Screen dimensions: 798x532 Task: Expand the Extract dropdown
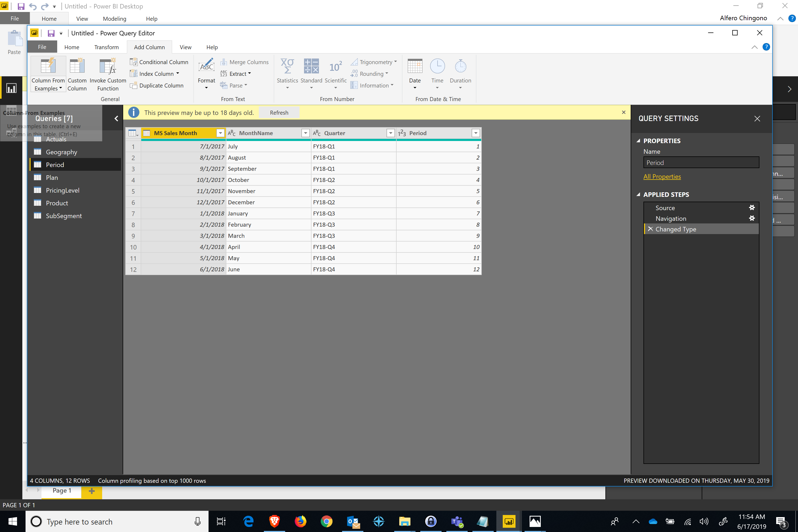point(250,73)
